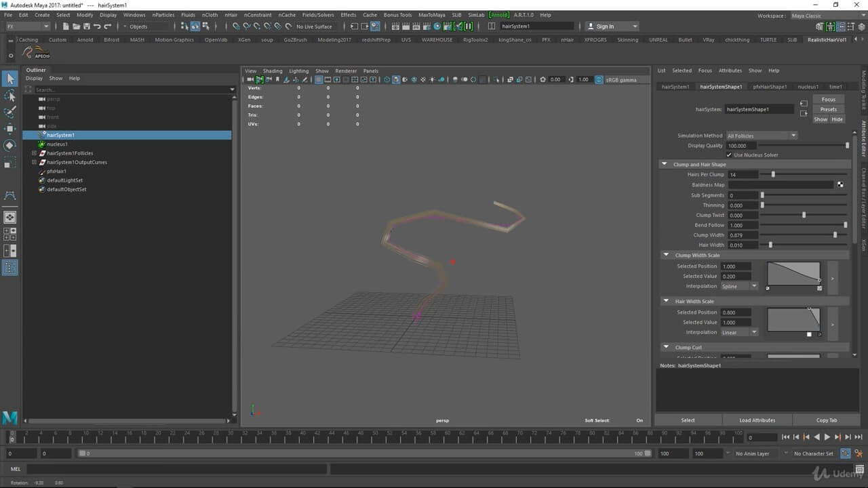The image size is (868, 488).
Task: Collapse the Clump and Hair Shape section
Action: pos(665,165)
